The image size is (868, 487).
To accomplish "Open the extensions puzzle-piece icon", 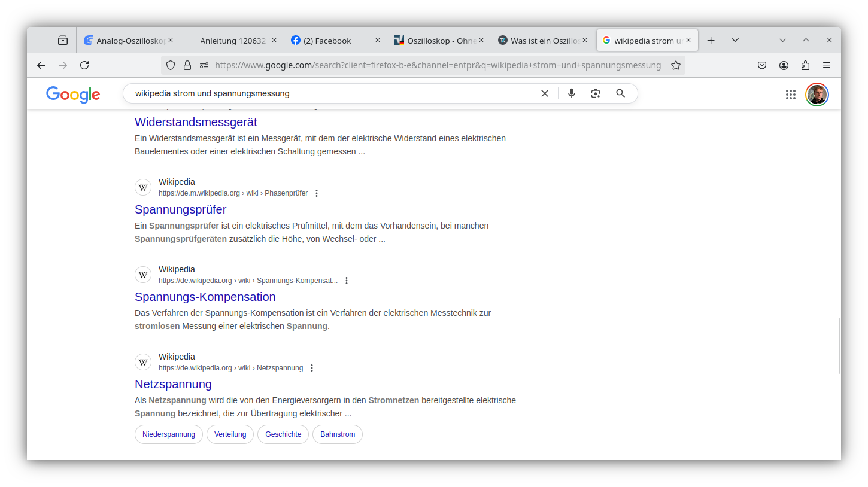I will click(x=805, y=65).
